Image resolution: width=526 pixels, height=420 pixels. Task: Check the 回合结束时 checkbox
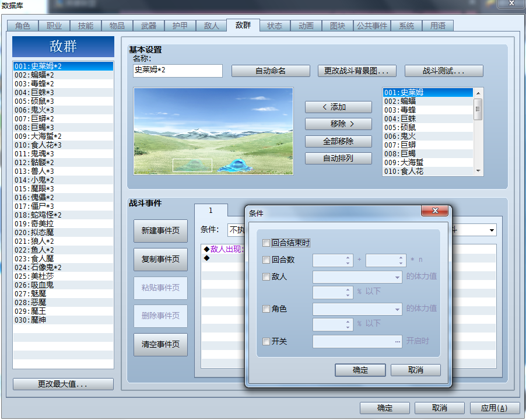tap(266, 243)
